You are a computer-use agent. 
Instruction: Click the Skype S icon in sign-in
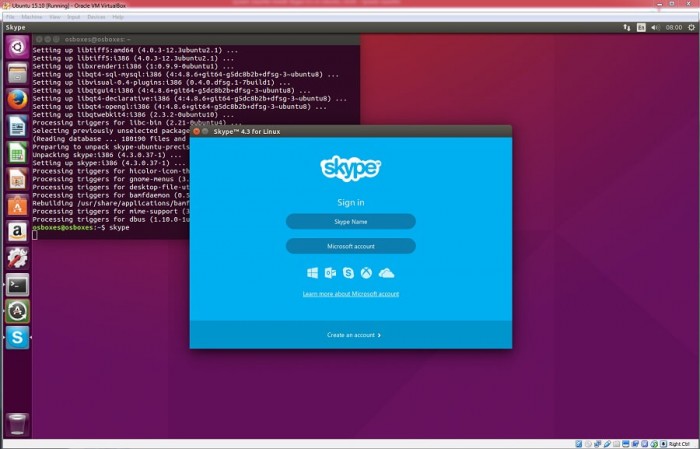348,273
